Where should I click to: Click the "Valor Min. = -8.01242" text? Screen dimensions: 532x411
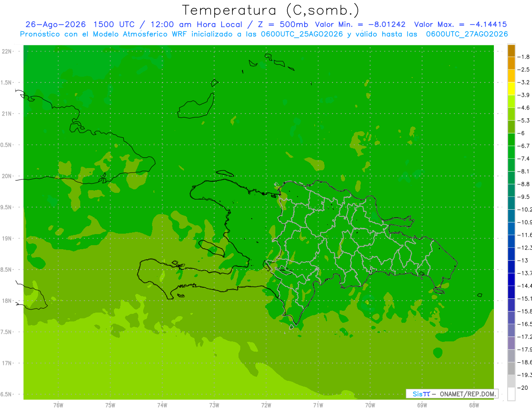pyautogui.click(x=360, y=24)
